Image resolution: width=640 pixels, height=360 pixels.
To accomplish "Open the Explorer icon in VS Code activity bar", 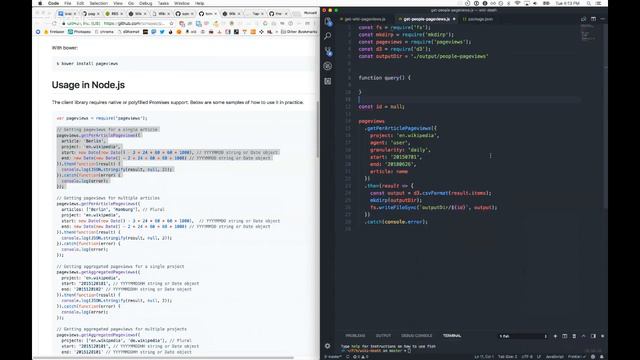I will (328, 21).
